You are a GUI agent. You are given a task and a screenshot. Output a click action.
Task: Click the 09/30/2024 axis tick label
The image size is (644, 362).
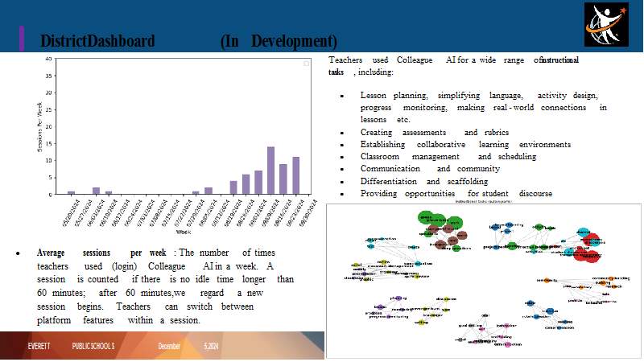tap(308, 212)
